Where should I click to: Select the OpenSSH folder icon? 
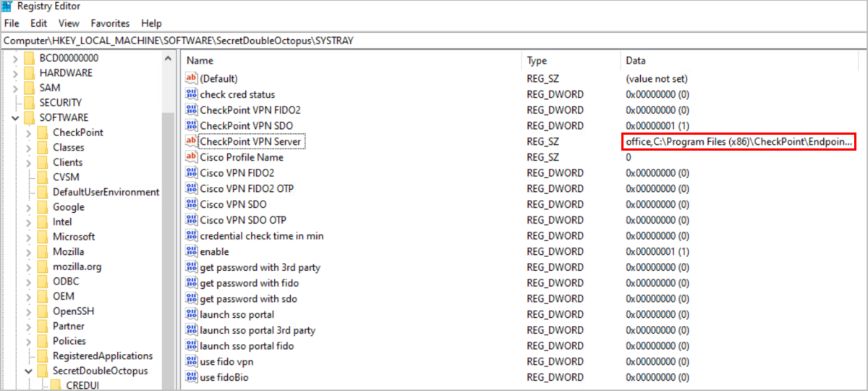tap(42, 311)
